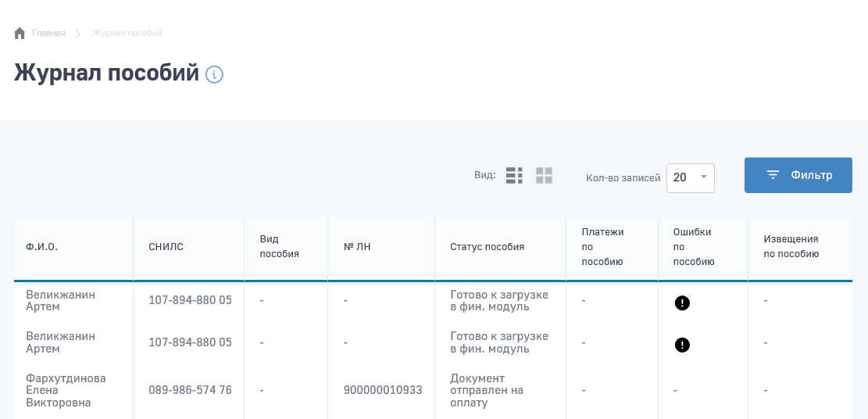Click the Ошибки по пособию header
Viewport: 868px width, 419px height.
coord(693,247)
